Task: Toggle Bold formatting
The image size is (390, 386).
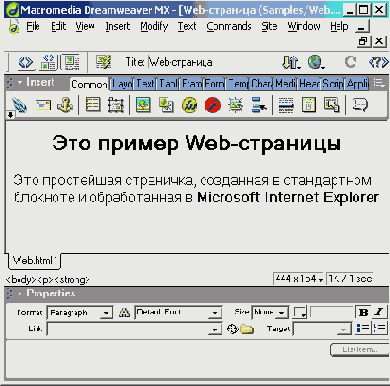Action: [x=363, y=312]
